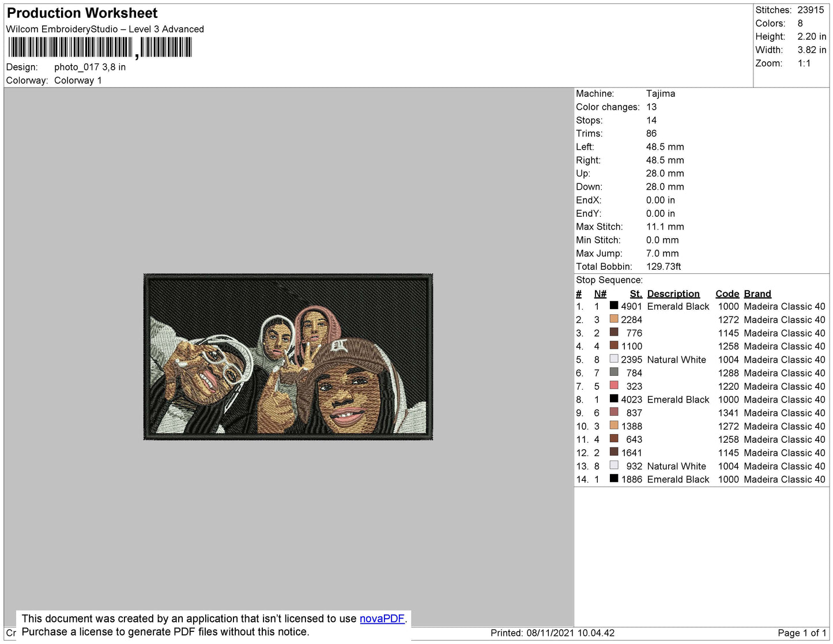
Task: Click 'Wilcom EmbroideryStudio – Level 3 Advanced' text
Action: click(105, 29)
